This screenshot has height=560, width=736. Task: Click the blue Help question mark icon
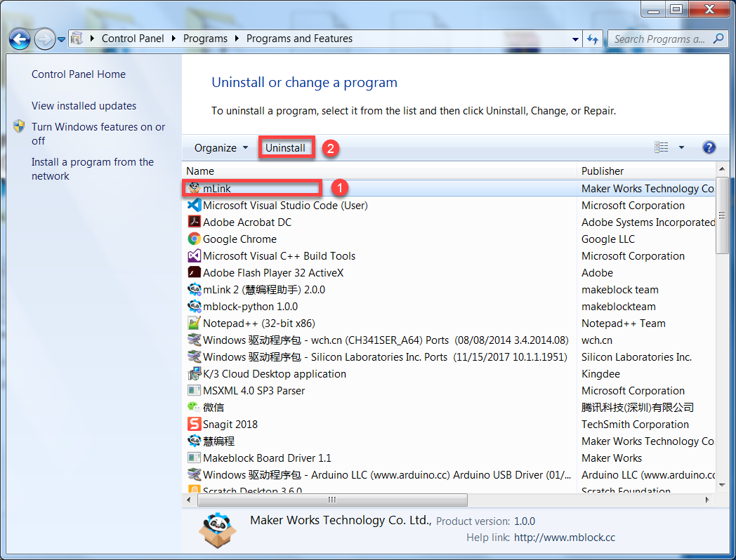coord(709,147)
